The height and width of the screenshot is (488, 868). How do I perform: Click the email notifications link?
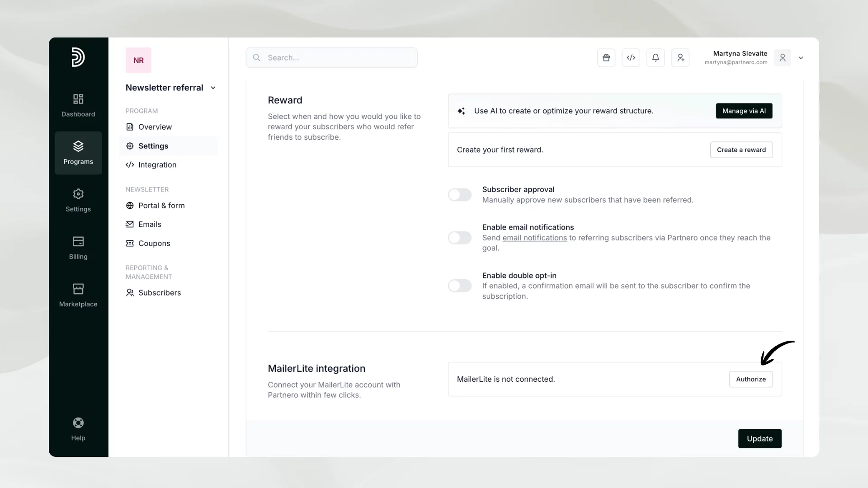pos(535,238)
